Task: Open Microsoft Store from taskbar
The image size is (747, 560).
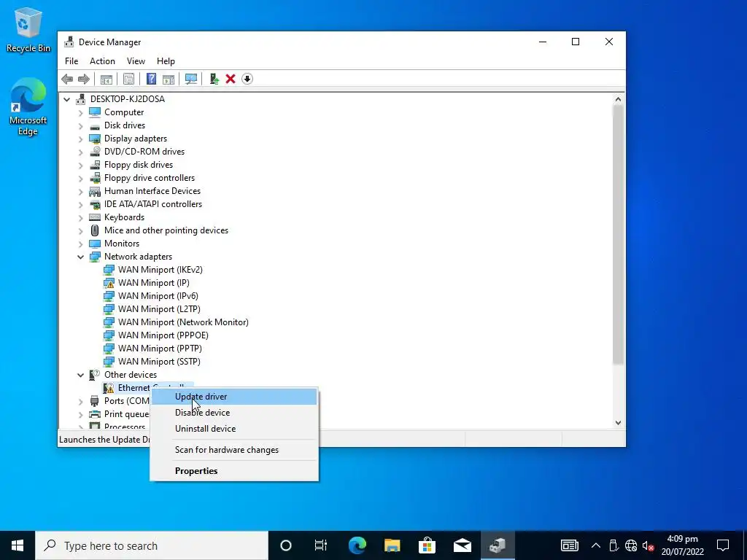Action: pyautogui.click(x=427, y=545)
